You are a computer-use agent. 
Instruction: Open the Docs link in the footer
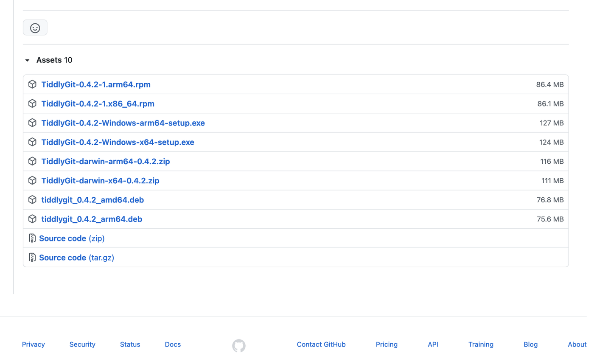[173, 344]
